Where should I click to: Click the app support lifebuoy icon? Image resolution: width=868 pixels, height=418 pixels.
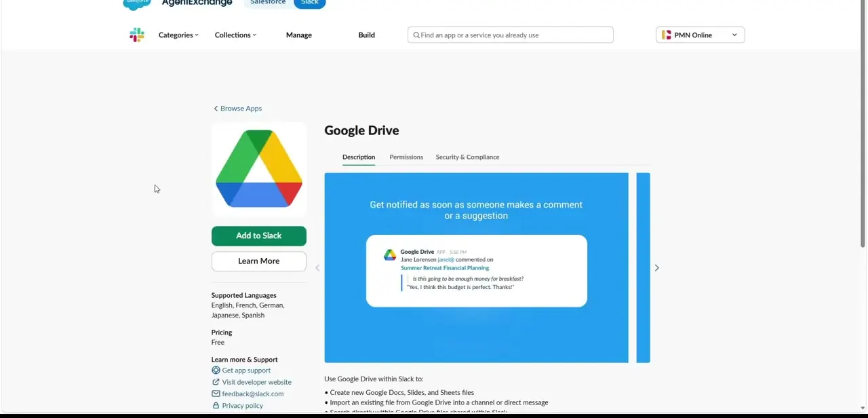(x=216, y=370)
